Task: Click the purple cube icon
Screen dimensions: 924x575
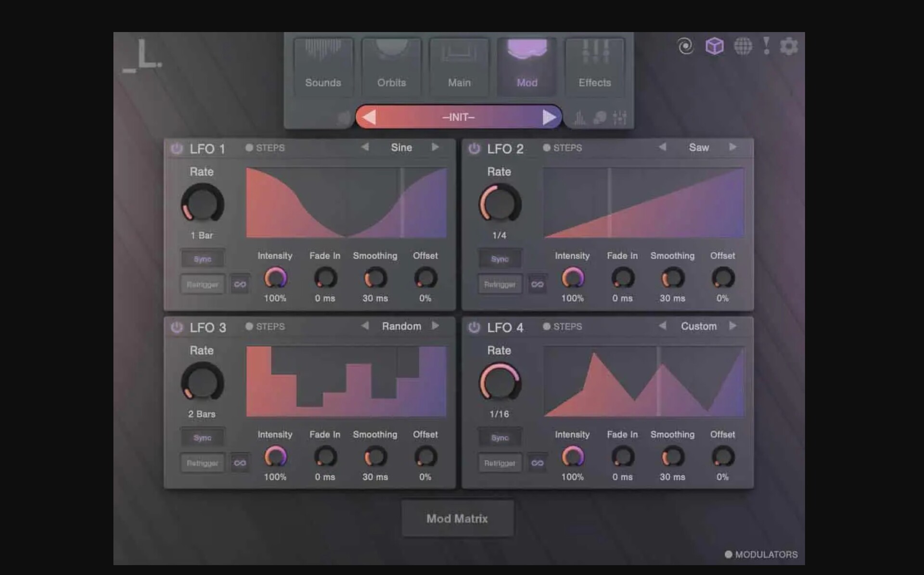Action: coord(714,46)
